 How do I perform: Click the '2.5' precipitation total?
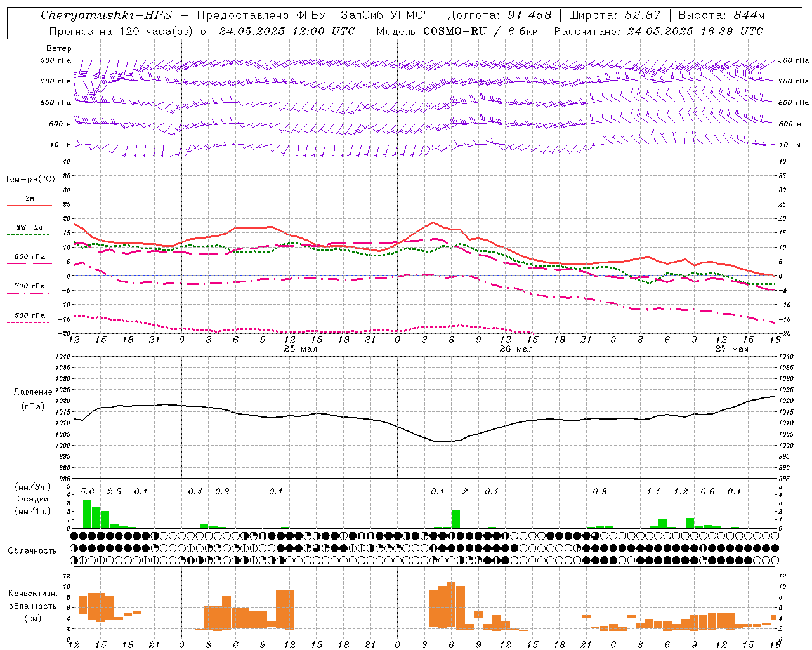coord(114,492)
